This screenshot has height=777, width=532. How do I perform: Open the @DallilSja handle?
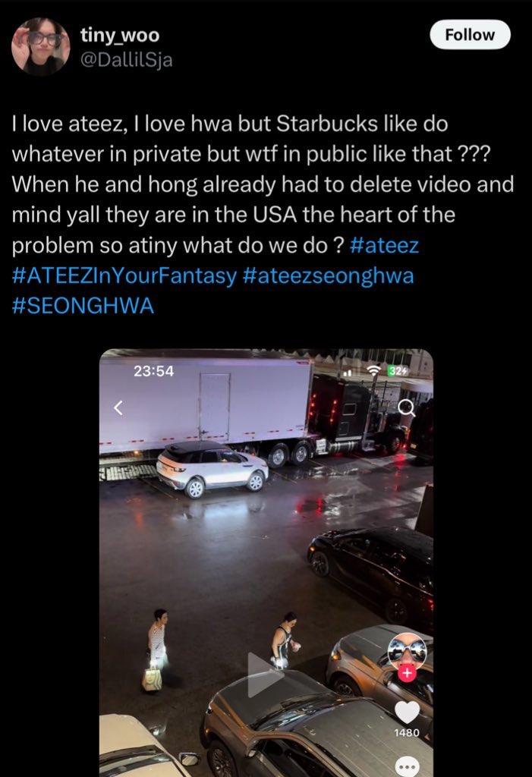[x=127, y=60]
